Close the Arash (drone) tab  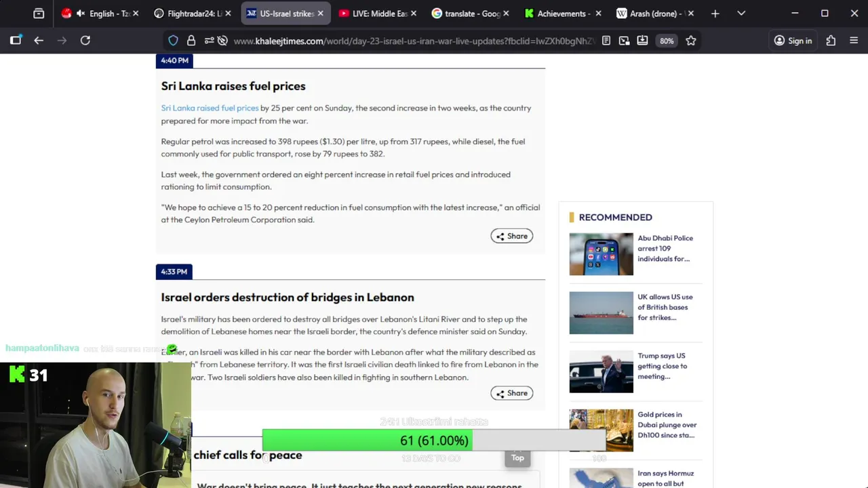click(691, 14)
